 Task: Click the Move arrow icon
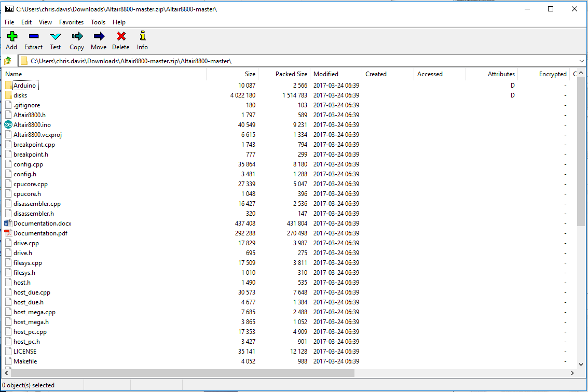click(x=99, y=36)
